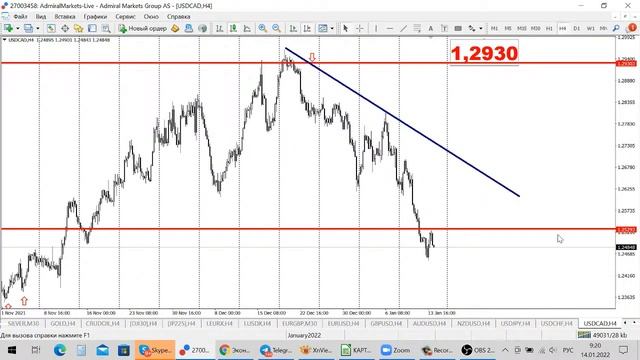
Task: Select the vertical line drawing tool
Action: (376, 28)
